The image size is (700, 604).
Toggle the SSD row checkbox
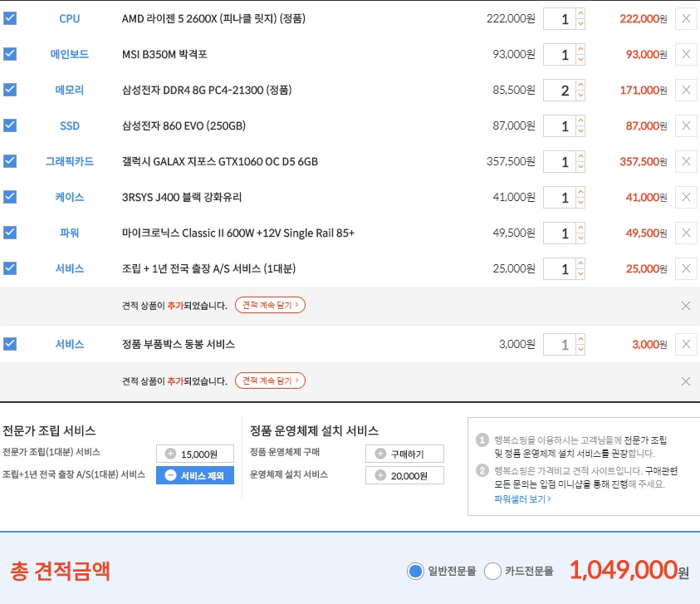pos(10,125)
